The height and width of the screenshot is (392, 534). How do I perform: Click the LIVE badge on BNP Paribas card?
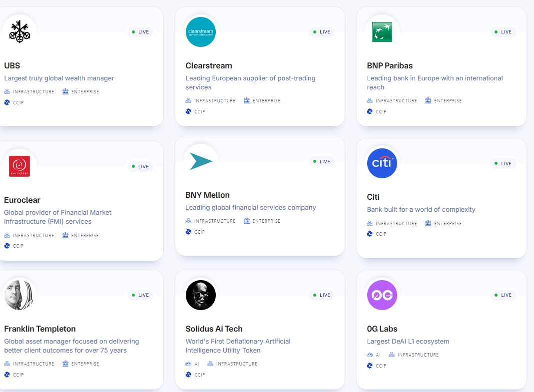click(503, 31)
